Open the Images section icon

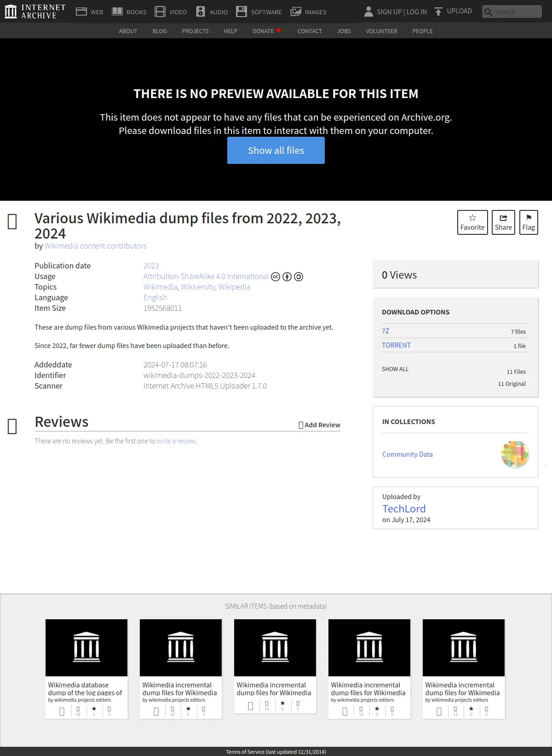pos(296,12)
